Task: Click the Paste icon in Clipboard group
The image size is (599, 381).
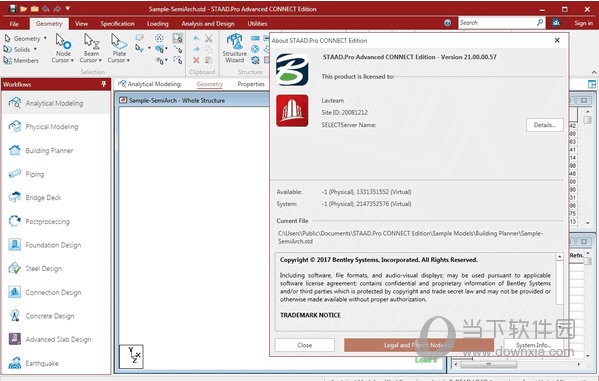Action: tap(209, 60)
